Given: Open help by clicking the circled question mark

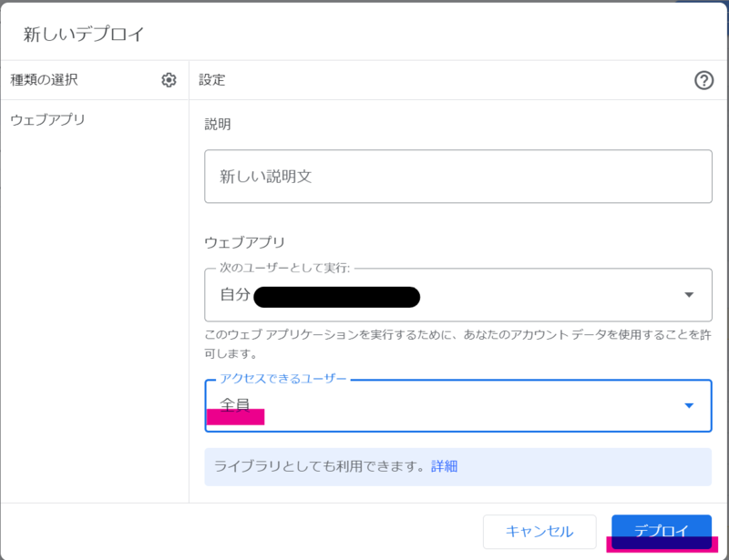Looking at the screenshot, I should (703, 80).
